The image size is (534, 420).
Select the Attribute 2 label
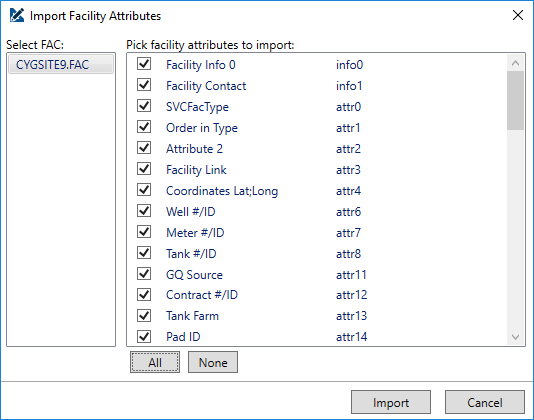click(194, 149)
